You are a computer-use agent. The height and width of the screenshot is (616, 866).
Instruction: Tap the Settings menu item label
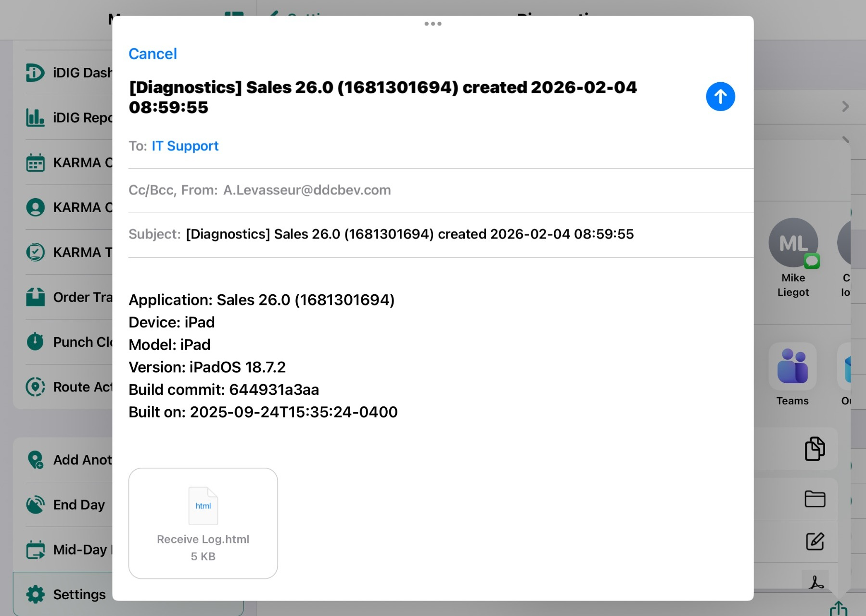point(79,594)
